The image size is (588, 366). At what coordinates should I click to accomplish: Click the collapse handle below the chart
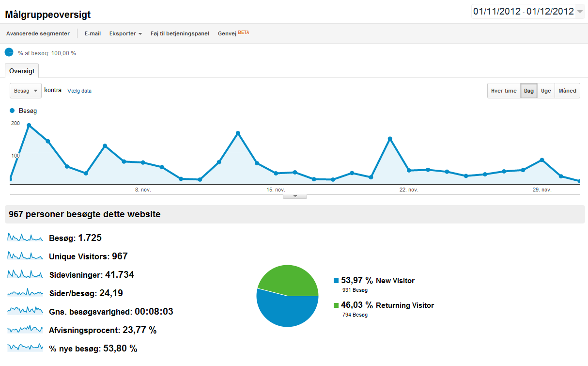[x=294, y=196]
